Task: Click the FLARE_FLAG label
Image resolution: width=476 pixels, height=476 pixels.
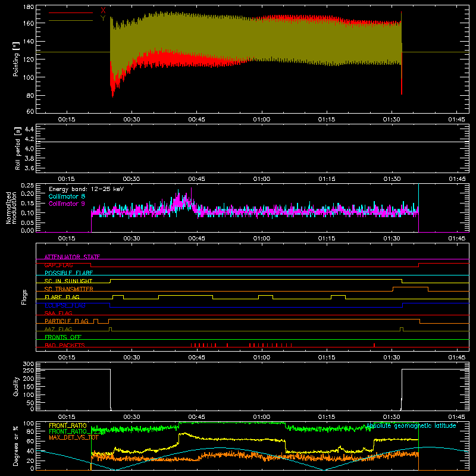Action: pos(62,297)
